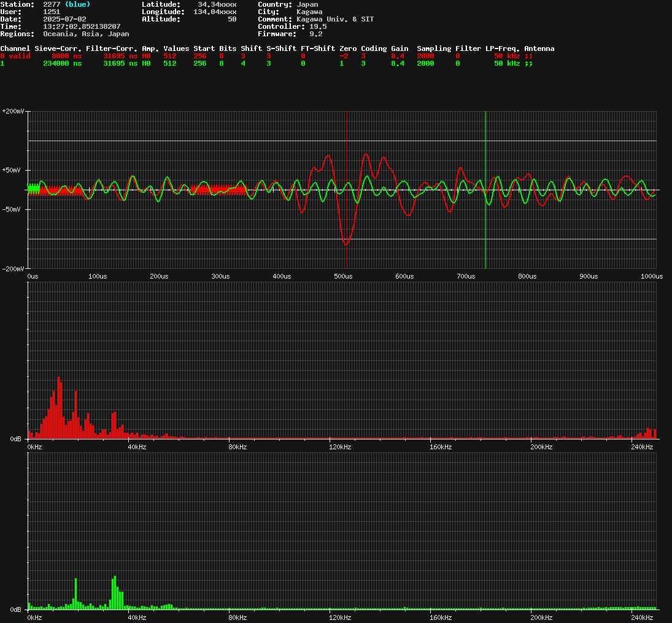Click the "Station:" label
This screenshot has height=623, width=672.
17,4
